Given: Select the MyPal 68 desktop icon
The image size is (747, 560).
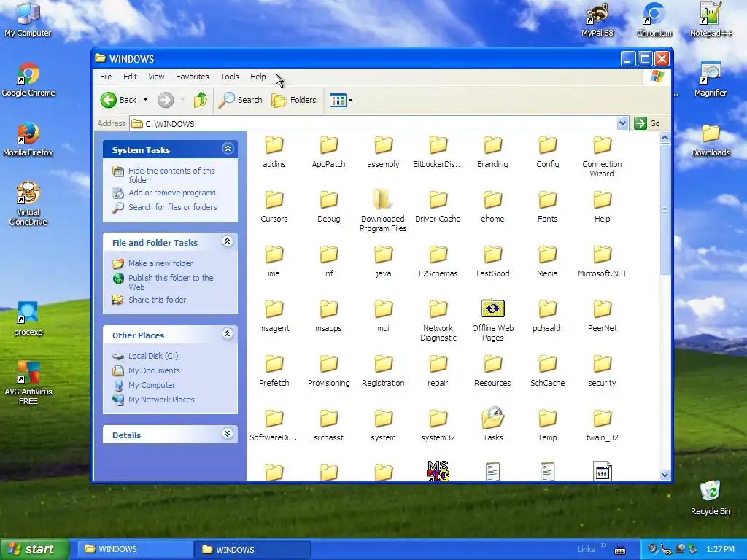Looking at the screenshot, I should point(597,20).
